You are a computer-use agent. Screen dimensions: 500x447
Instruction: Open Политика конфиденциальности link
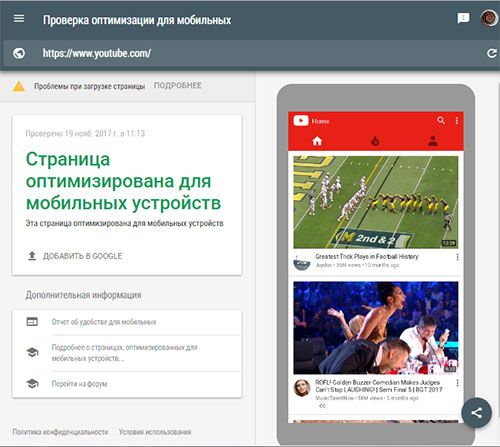click(x=60, y=432)
